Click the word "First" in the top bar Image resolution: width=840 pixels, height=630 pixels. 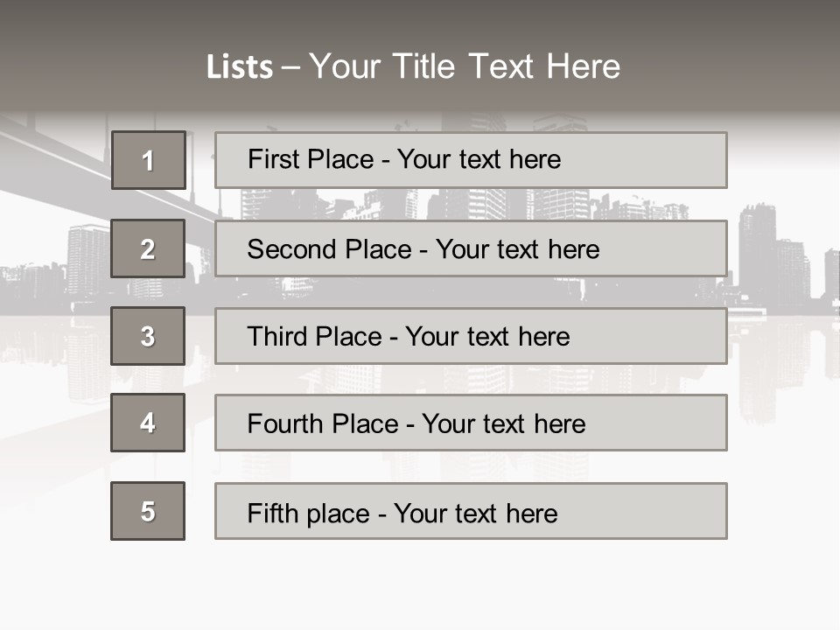click(273, 159)
